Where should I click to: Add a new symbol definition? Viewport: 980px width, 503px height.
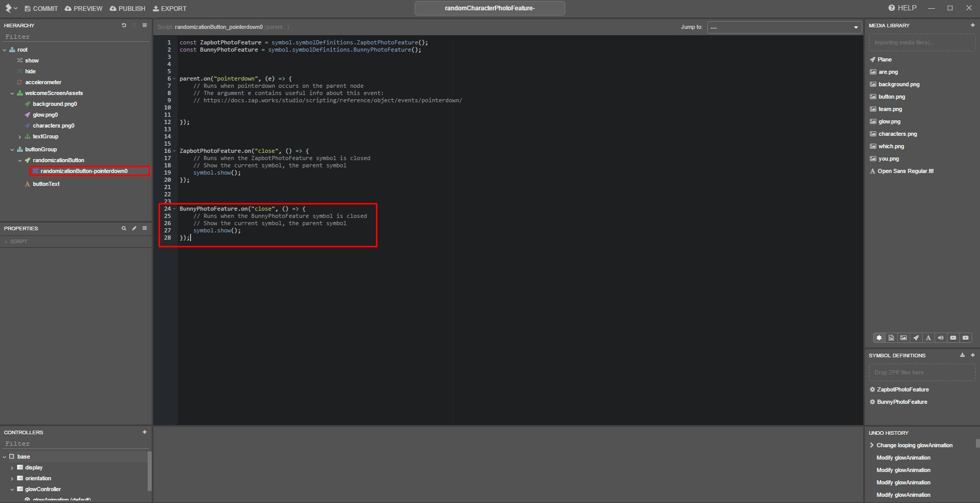[x=973, y=355]
